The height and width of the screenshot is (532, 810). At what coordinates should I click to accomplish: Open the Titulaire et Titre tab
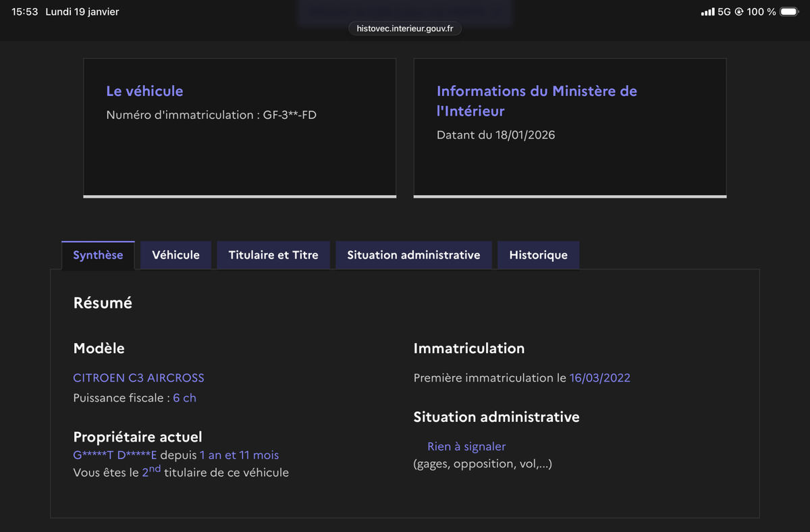click(273, 255)
